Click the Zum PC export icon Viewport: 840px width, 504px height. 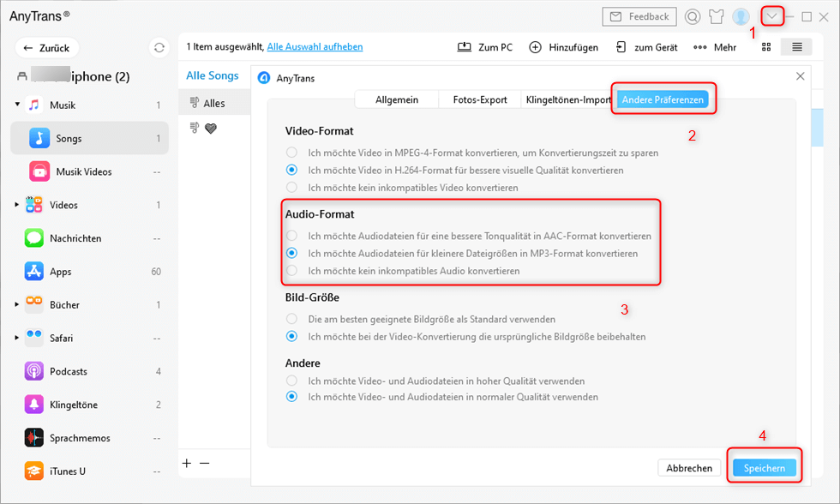[464, 47]
